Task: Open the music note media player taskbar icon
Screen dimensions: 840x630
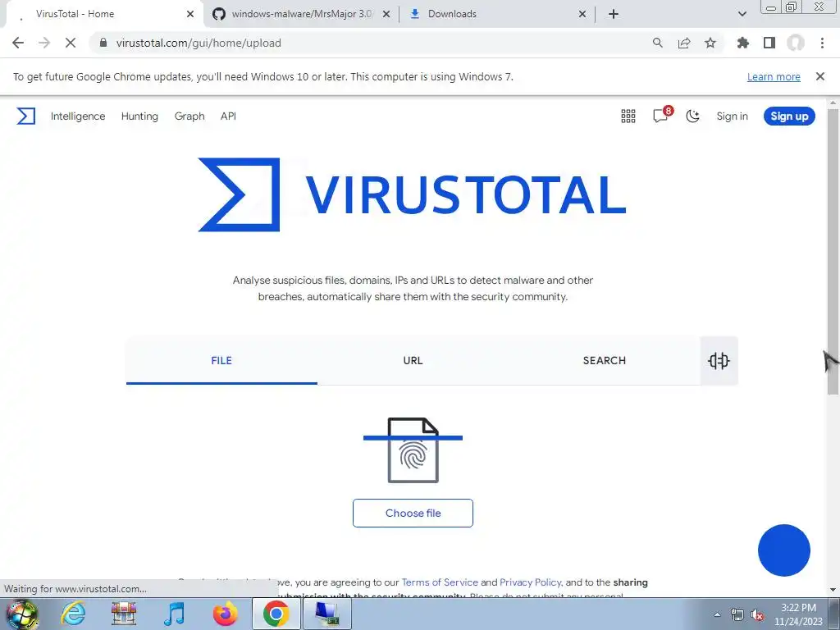Action: (x=174, y=614)
